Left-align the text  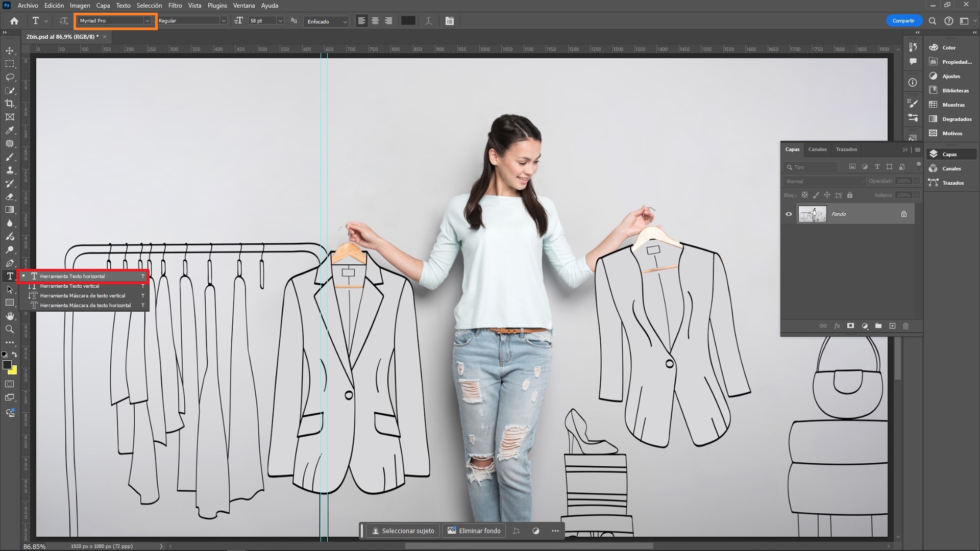click(x=361, y=21)
